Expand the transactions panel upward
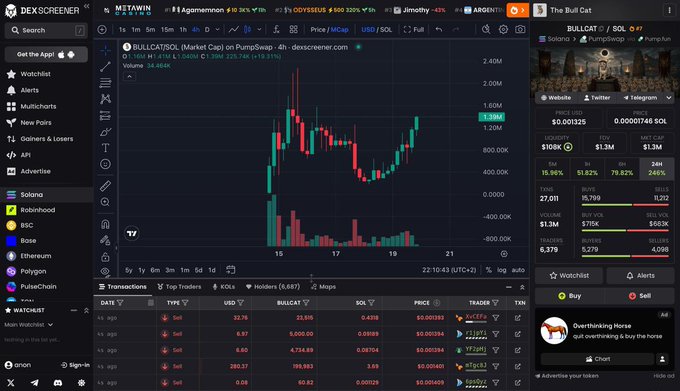The image size is (680, 391). point(522,287)
